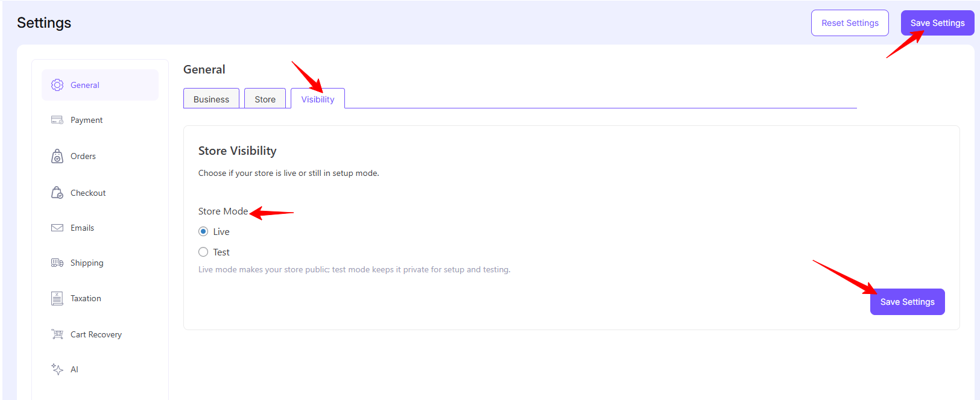Select the Live store mode radio button

[203, 231]
